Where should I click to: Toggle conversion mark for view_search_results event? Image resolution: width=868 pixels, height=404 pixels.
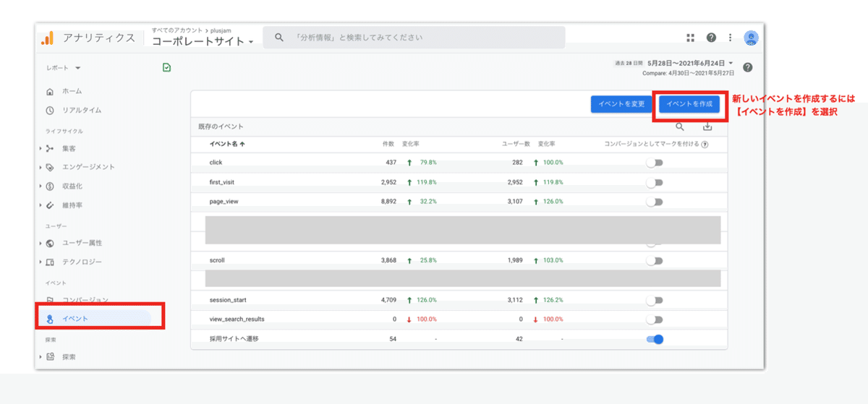click(x=655, y=319)
